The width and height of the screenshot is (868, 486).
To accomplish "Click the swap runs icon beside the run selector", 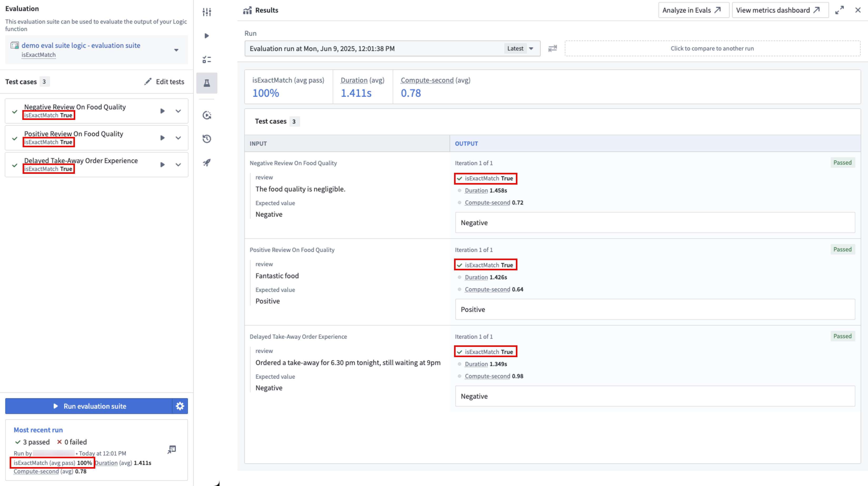I will pos(552,48).
